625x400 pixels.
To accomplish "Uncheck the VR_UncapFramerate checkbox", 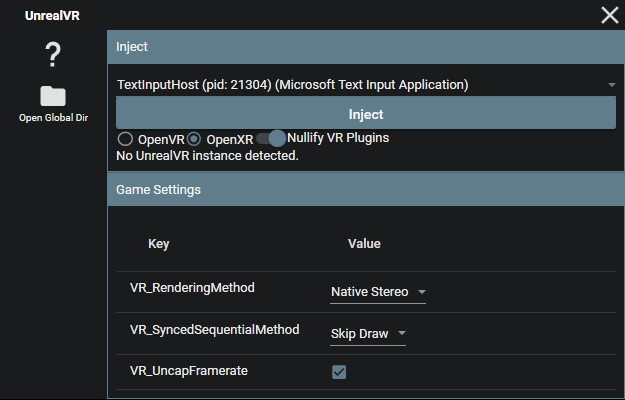I will point(339,372).
